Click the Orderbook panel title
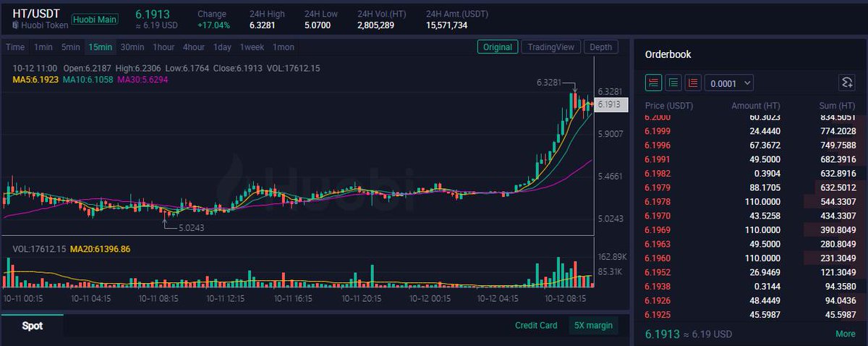This screenshot has height=346, width=868. pos(668,54)
